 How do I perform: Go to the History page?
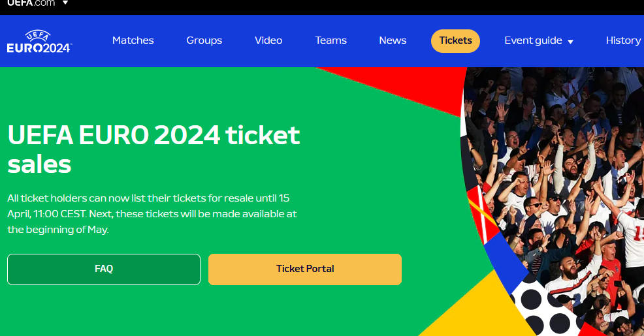[622, 40]
